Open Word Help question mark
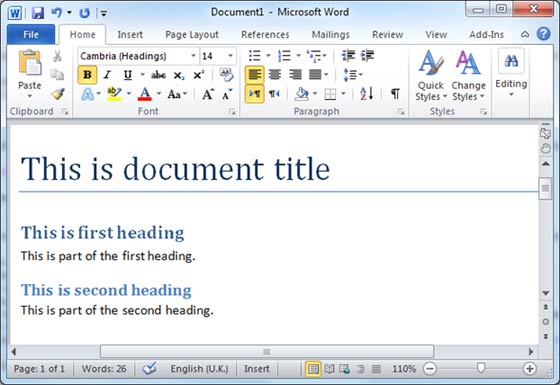The image size is (560, 385). tap(543, 34)
